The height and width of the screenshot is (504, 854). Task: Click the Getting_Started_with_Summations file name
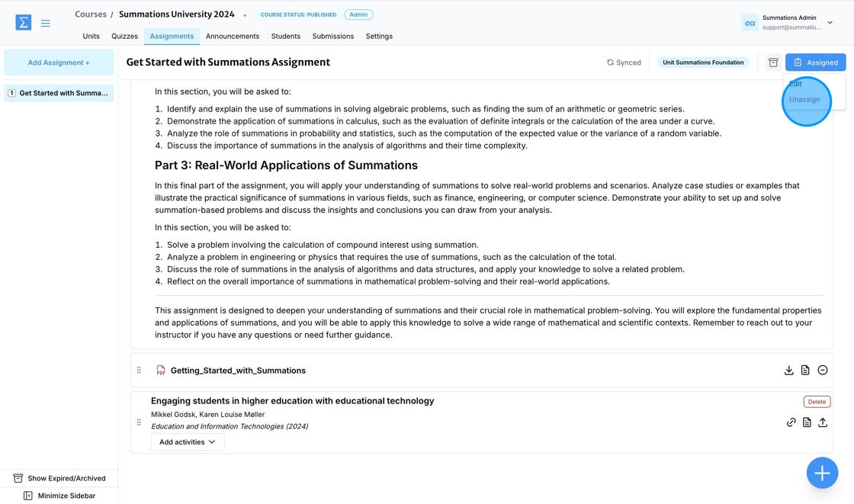point(238,371)
